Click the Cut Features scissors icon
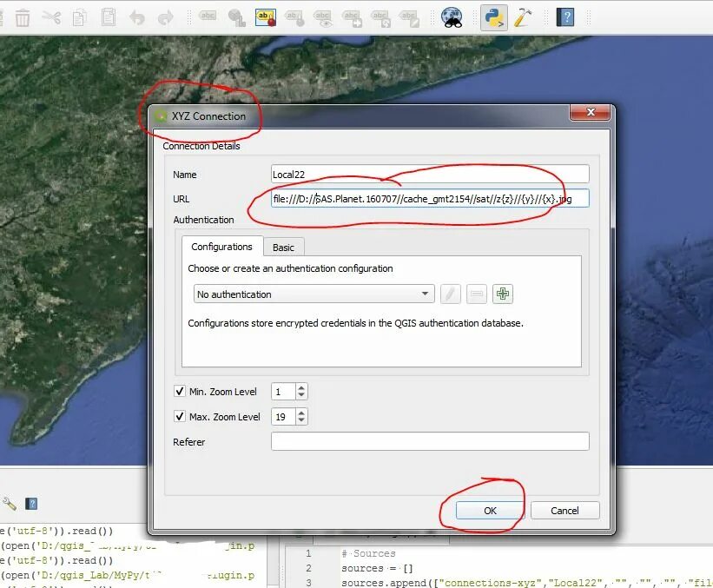This screenshot has width=713, height=588. [53, 16]
